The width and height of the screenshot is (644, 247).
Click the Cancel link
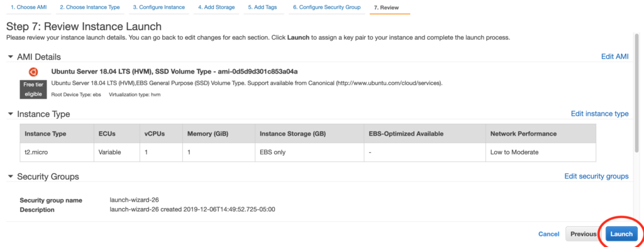pos(548,234)
